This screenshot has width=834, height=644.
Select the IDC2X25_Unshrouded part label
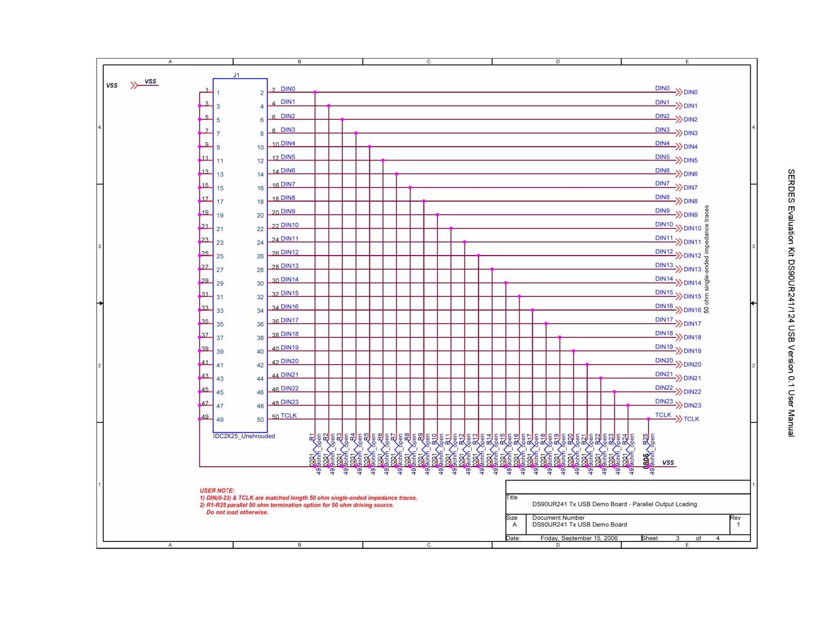(x=244, y=436)
